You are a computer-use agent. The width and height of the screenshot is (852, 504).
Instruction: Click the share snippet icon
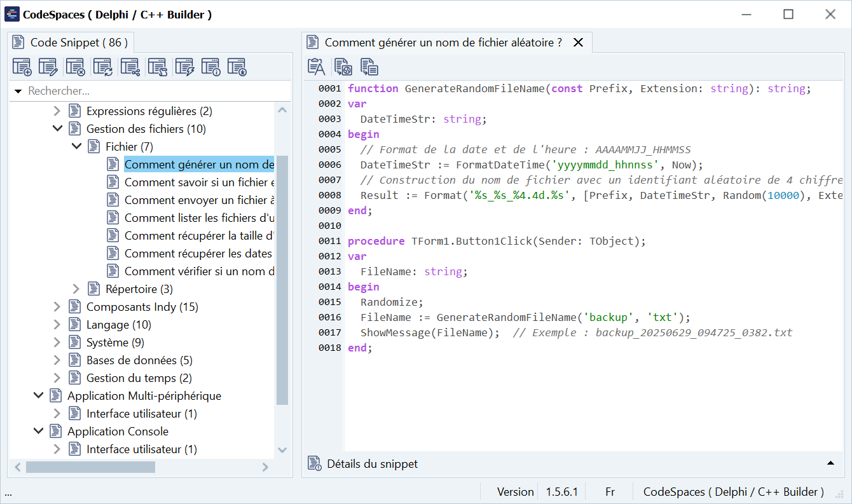click(130, 67)
